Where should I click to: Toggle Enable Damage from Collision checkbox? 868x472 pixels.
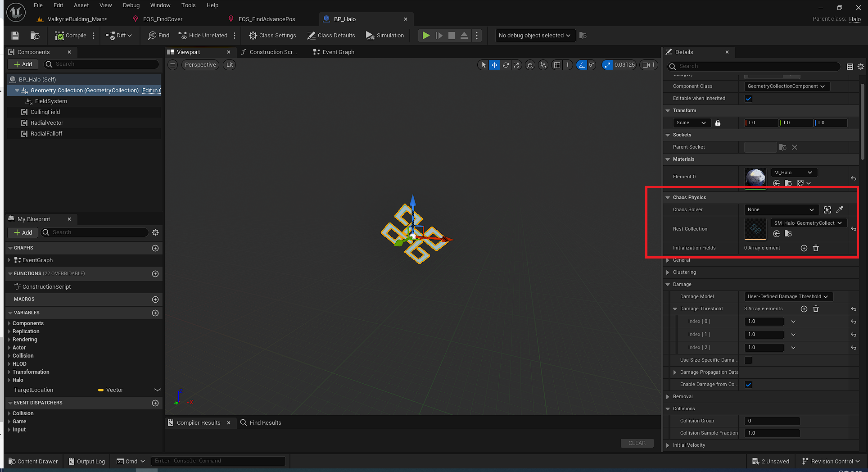pos(748,385)
